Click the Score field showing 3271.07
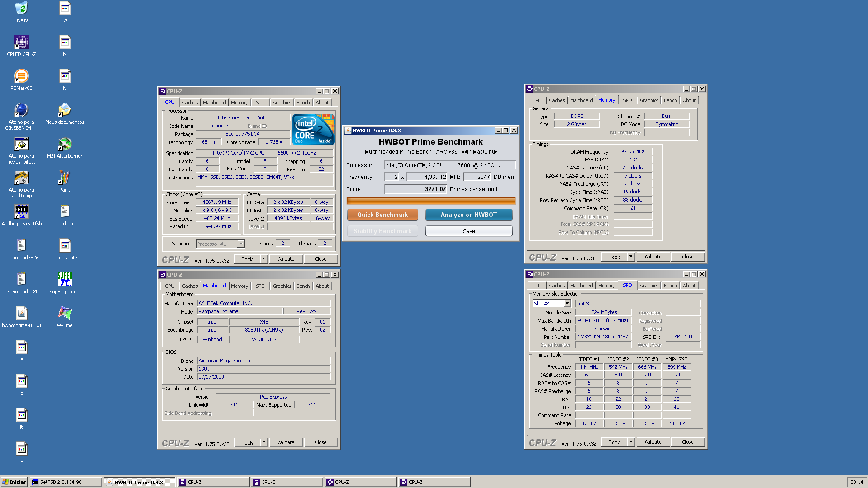Screen dimensions: 868x488 pyautogui.click(x=415, y=189)
